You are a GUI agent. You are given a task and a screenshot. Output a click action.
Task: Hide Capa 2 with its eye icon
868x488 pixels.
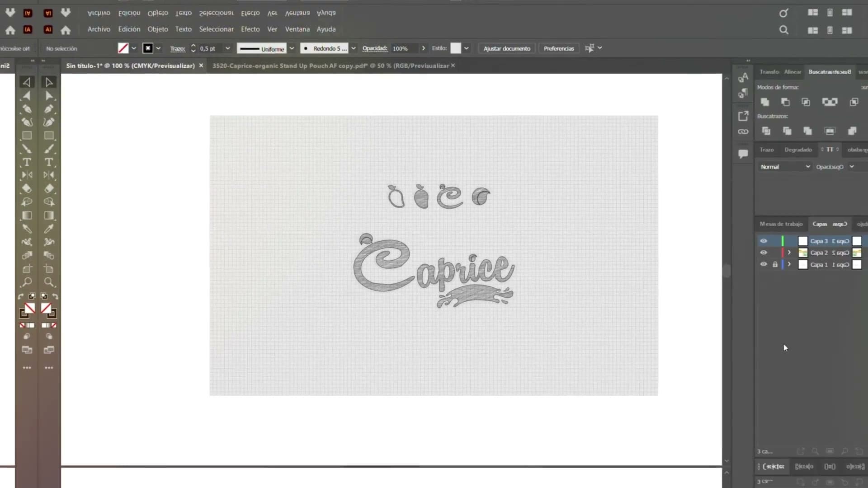764,253
